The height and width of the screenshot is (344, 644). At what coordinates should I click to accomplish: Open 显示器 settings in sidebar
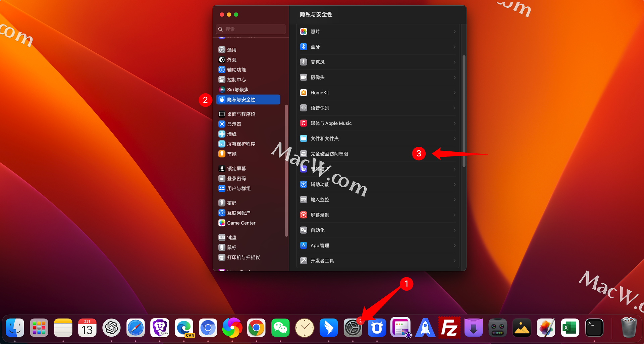(x=248, y=124)
